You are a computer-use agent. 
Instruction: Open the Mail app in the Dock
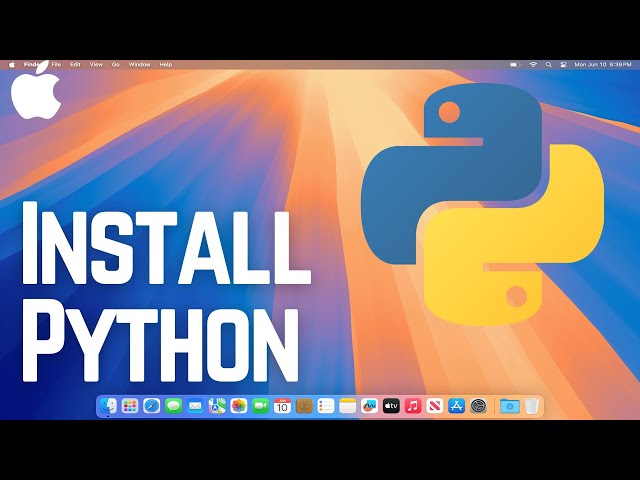(x=195, y=406)
